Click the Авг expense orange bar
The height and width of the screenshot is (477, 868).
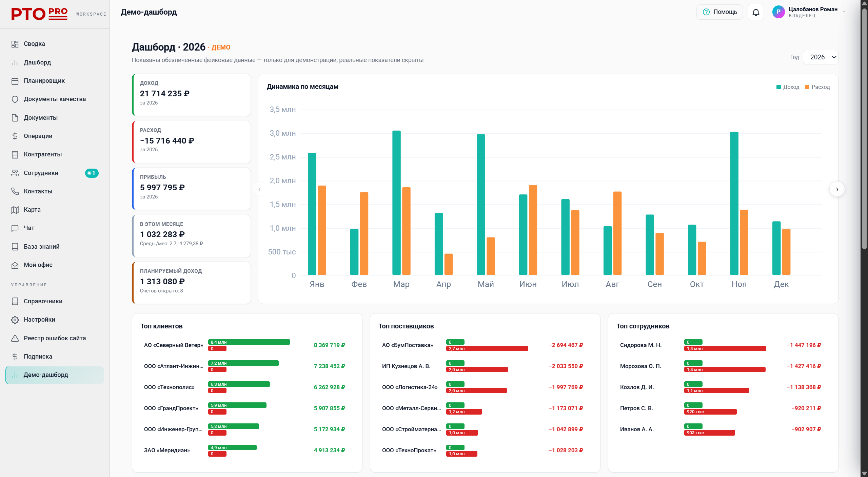coord(617,233)
